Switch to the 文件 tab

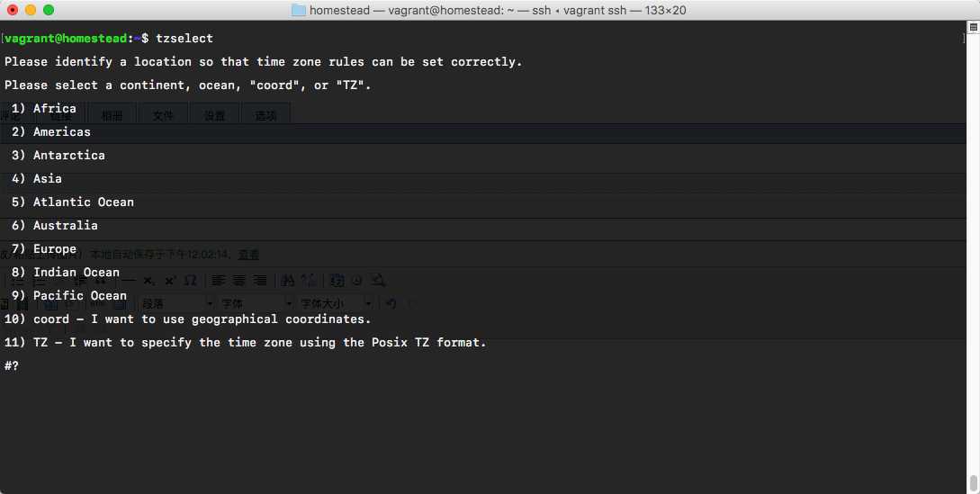pos(163,115)
